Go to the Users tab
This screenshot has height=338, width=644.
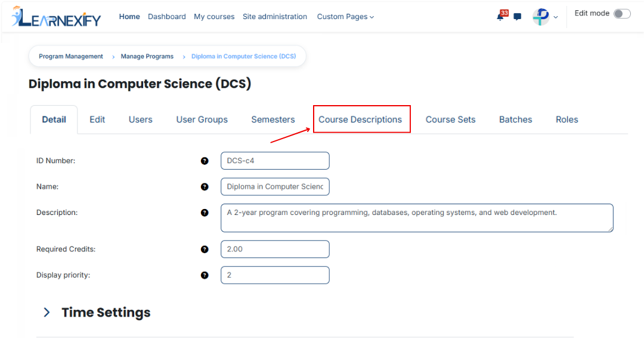pos(141,119)
